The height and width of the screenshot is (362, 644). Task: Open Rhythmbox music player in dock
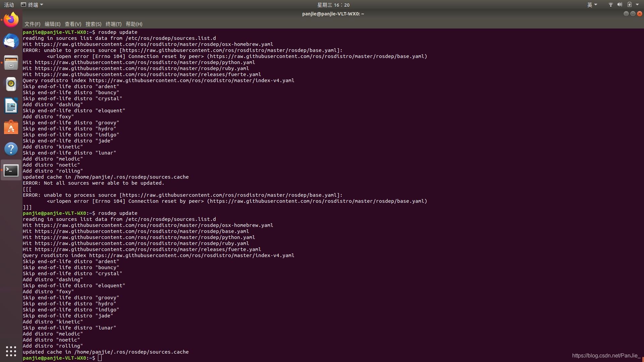pyautogui.click(x=11, y=84)
